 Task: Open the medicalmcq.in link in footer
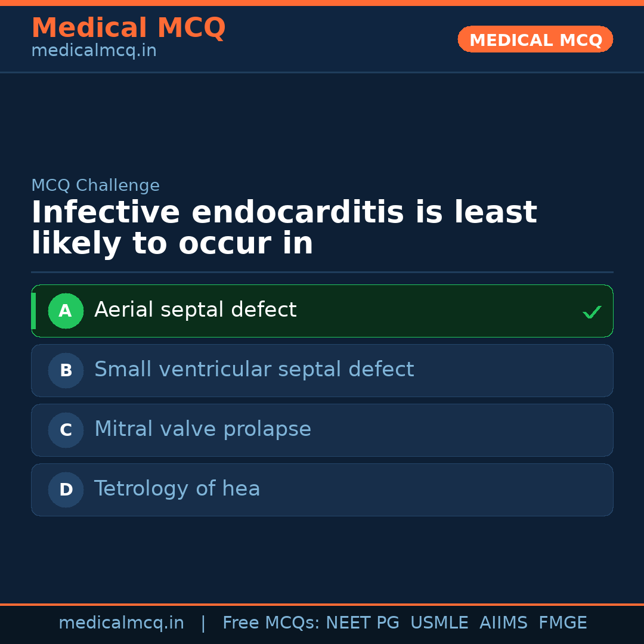pyautogui.click(x=121, y=623)
